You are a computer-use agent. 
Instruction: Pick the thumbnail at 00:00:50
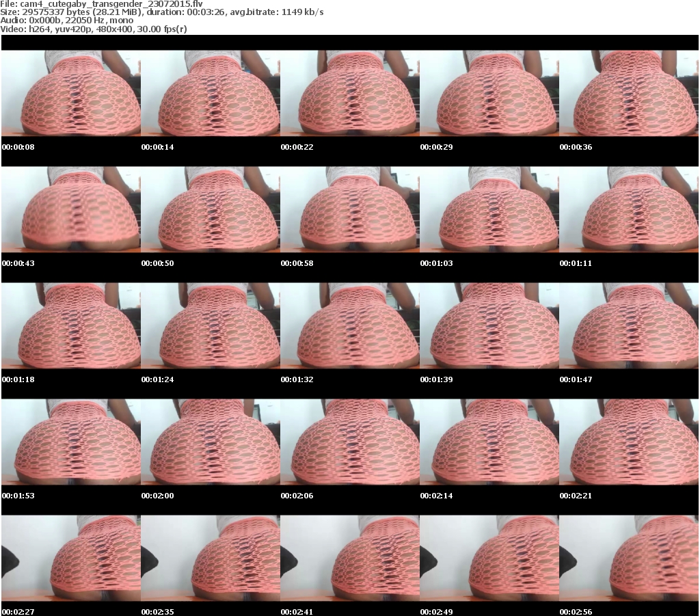[x=211, y=209]
